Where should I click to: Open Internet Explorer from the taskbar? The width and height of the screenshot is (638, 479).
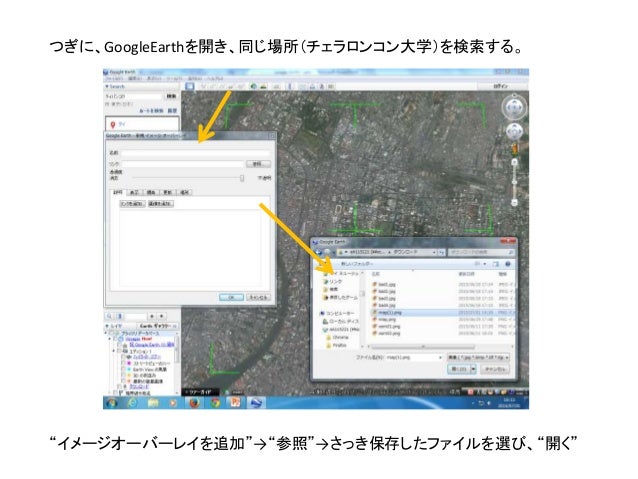[132, 403]
